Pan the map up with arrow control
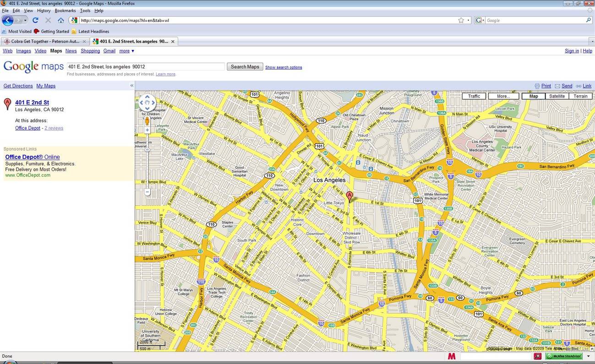Image resolution: width=595 pixels, height=364 pixels. coord(147,97)
